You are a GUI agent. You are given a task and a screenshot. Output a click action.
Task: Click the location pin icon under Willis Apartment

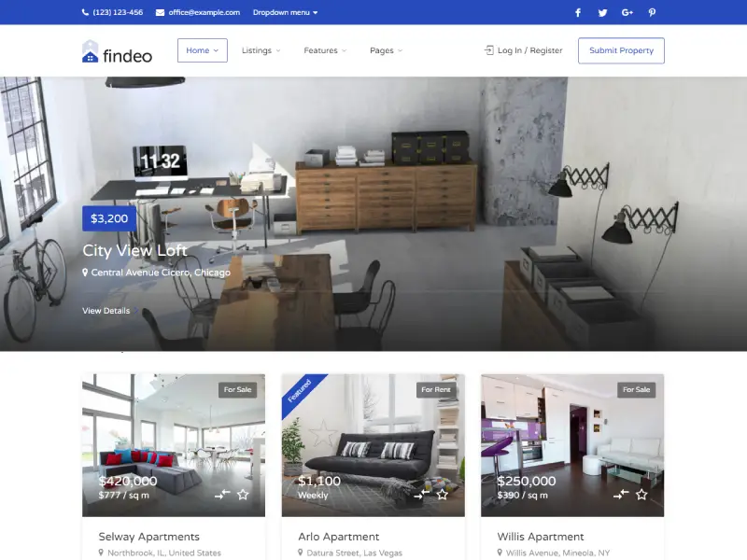[x=500, y=551]
